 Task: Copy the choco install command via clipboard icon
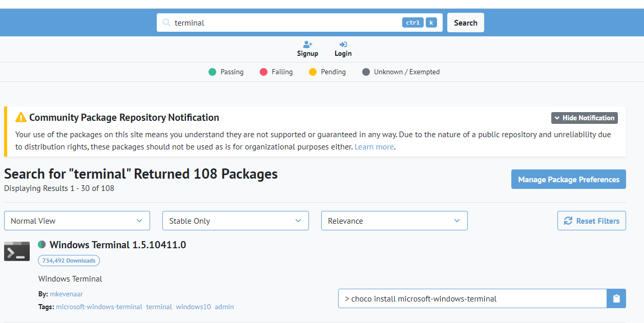point(616,298)
